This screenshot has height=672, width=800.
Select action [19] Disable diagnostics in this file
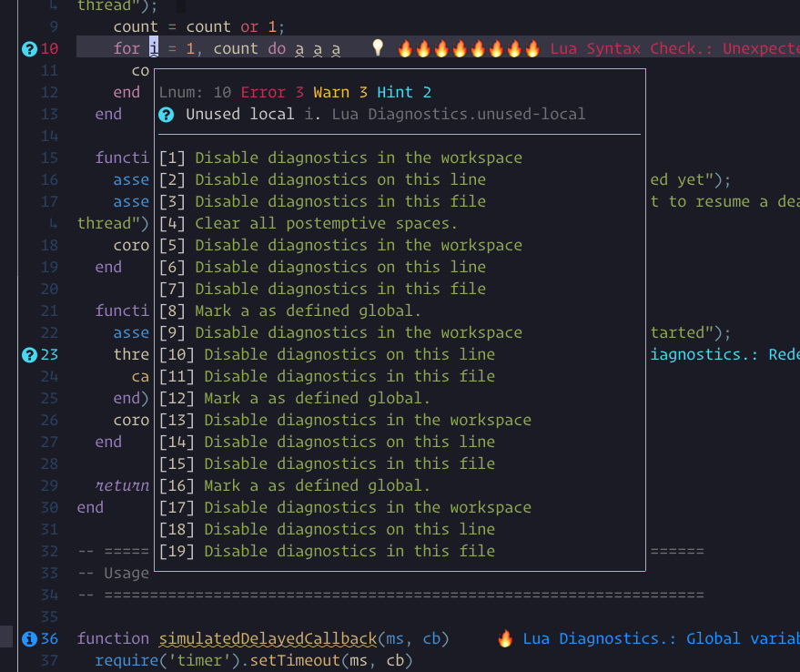pyautogui.click(x=327, y=552)
